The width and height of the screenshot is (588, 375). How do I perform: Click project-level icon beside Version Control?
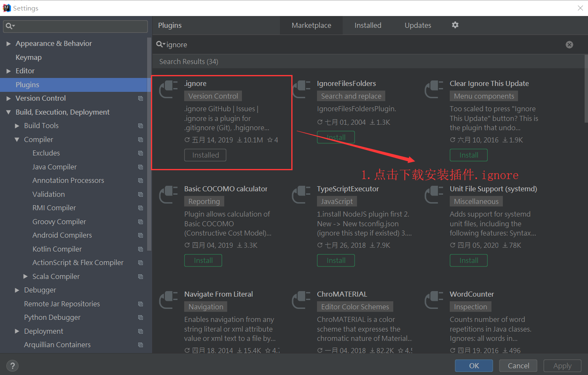pyautogui.click(x=141, y=98)
